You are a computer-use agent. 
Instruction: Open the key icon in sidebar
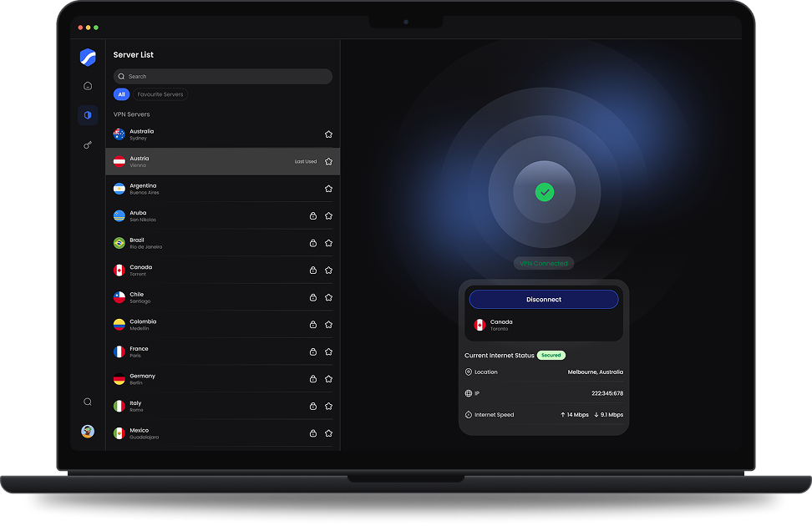pos(88,145)
